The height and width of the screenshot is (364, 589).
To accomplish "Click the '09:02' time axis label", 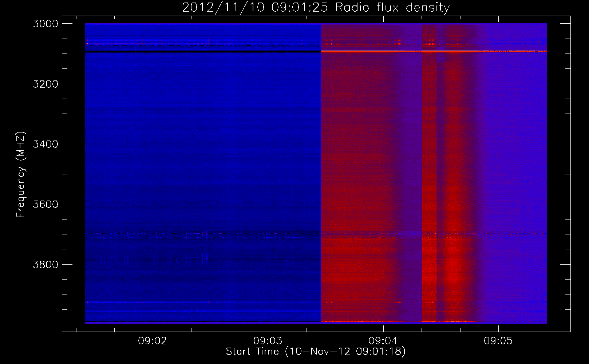I will tap(153, 341).
